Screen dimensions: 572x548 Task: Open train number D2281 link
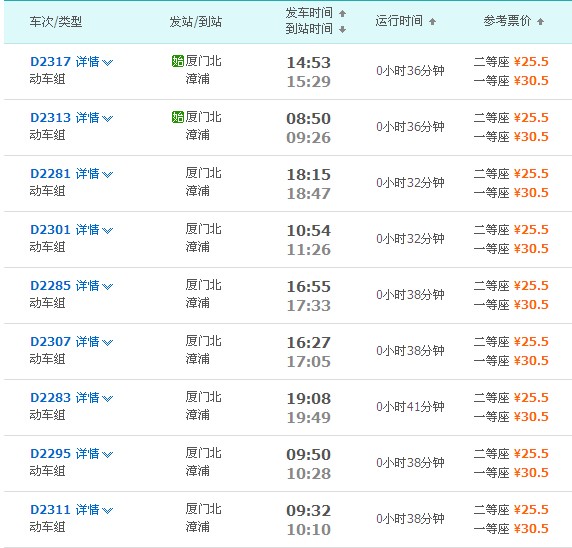(50, 174)
